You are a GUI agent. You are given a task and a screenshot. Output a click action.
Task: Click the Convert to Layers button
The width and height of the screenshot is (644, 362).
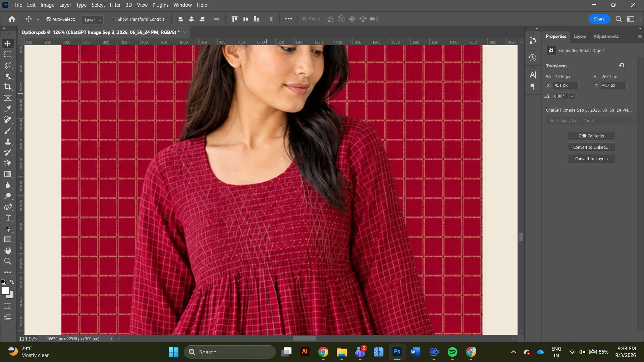click(x=591, y=159)
